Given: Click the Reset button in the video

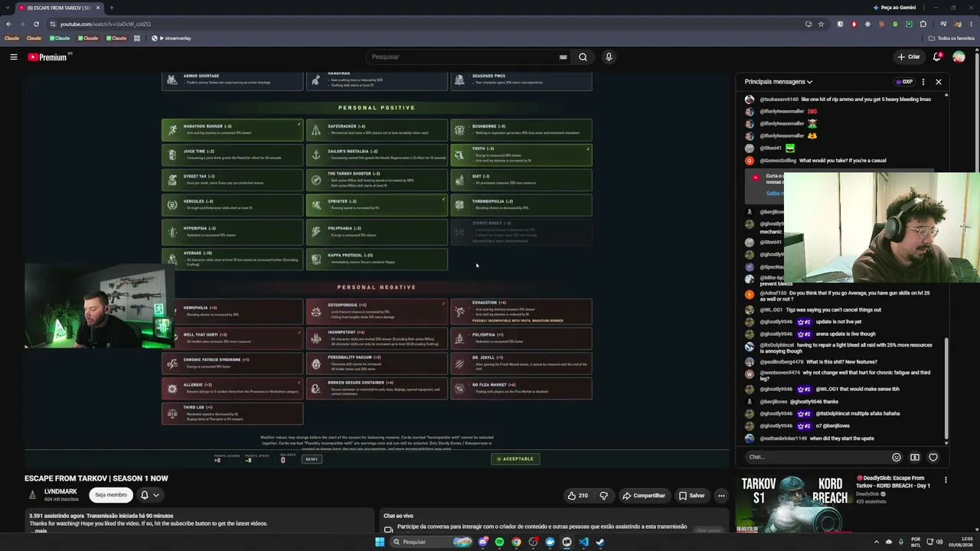Looking at the screenshot, I should pyautogui.click(x=312, y=459).
